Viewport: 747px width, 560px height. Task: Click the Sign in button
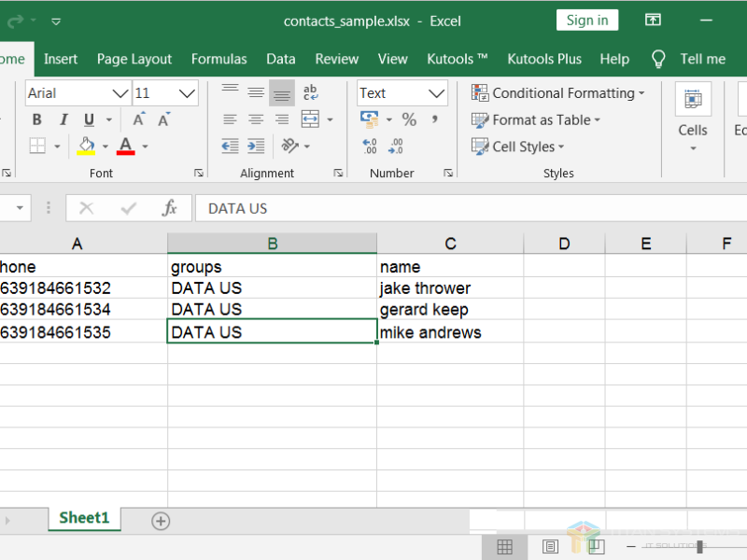coord(586,21)
